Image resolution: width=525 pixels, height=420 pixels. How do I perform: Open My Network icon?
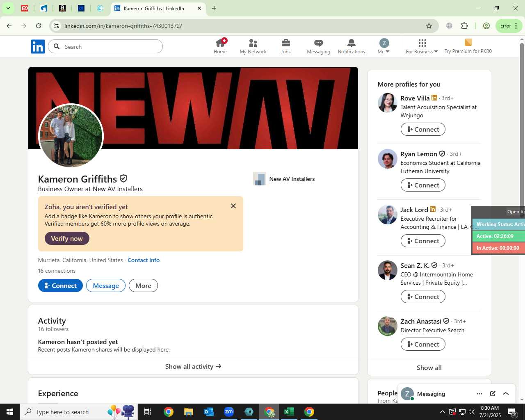(x=253, y=46)
